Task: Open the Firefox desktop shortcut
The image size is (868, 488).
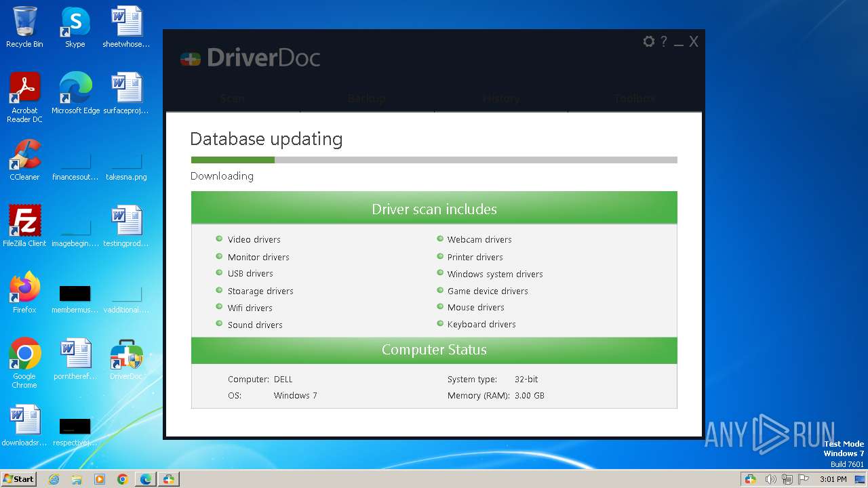Action: tap(24, 293)
